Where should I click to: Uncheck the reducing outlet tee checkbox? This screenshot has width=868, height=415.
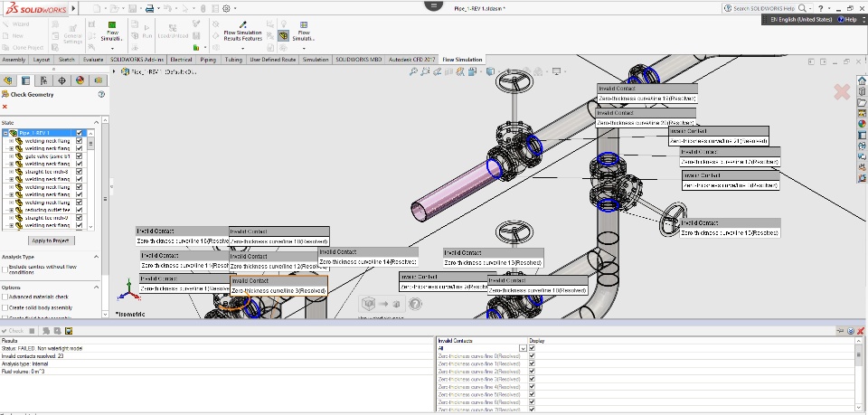click(80, 211)
